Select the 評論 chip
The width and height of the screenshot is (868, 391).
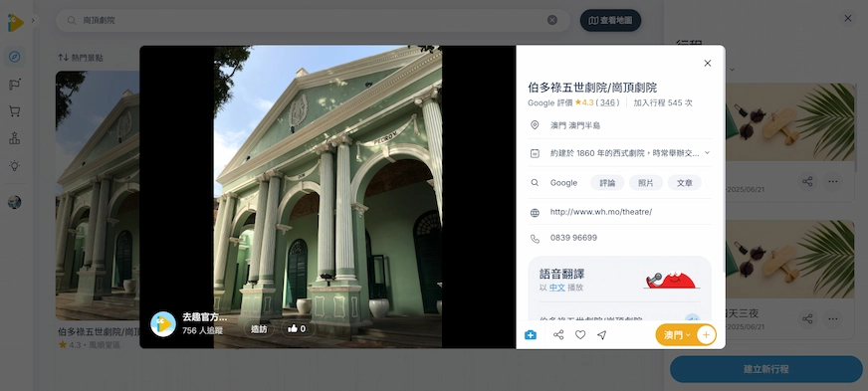pyautogui.click(x=607, y=183)
